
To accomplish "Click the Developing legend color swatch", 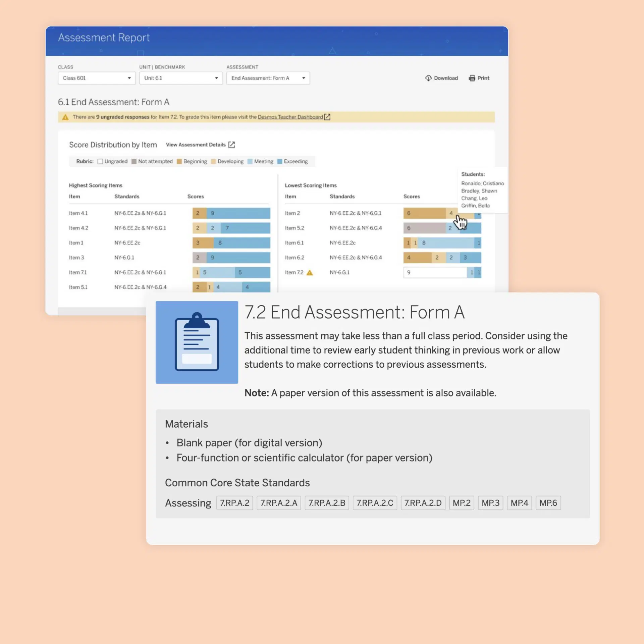I will (214, 161).
